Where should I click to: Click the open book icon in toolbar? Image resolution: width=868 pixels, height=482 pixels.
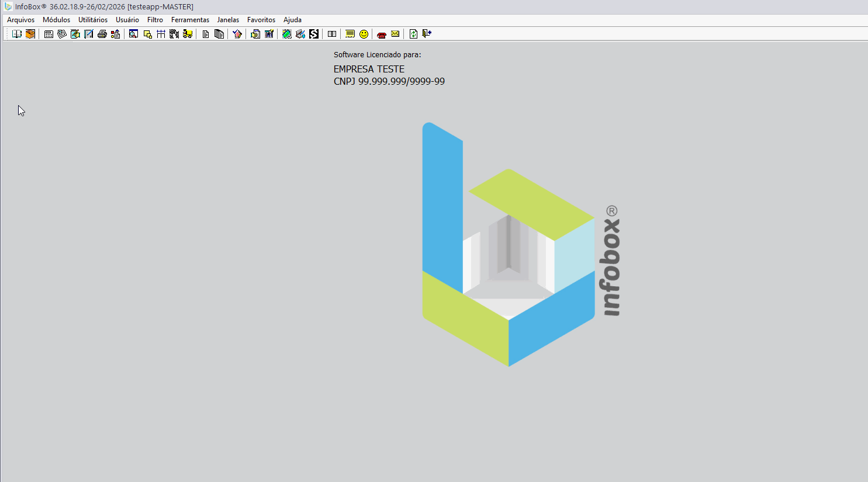point(17,34)
